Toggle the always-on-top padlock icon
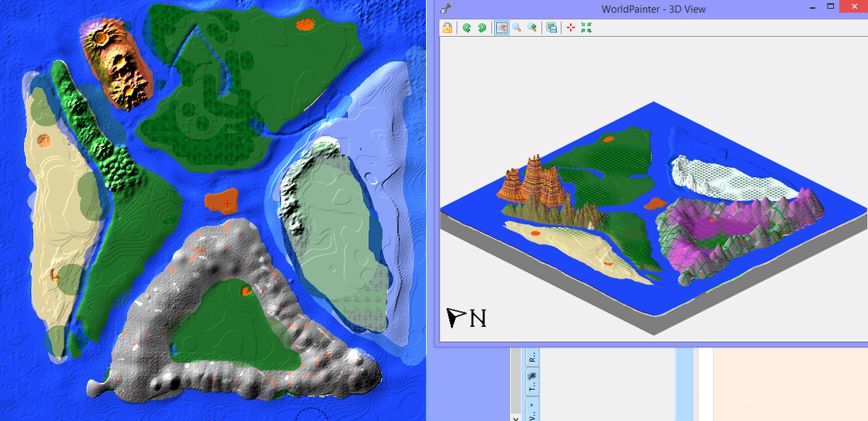Screen dimensions: 868x421 [x=448, y=28]
